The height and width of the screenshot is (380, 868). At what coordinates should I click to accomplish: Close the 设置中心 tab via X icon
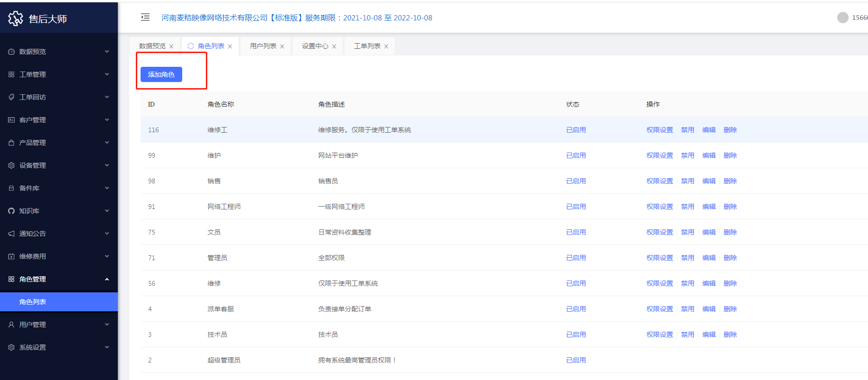[x=334, y=46]
